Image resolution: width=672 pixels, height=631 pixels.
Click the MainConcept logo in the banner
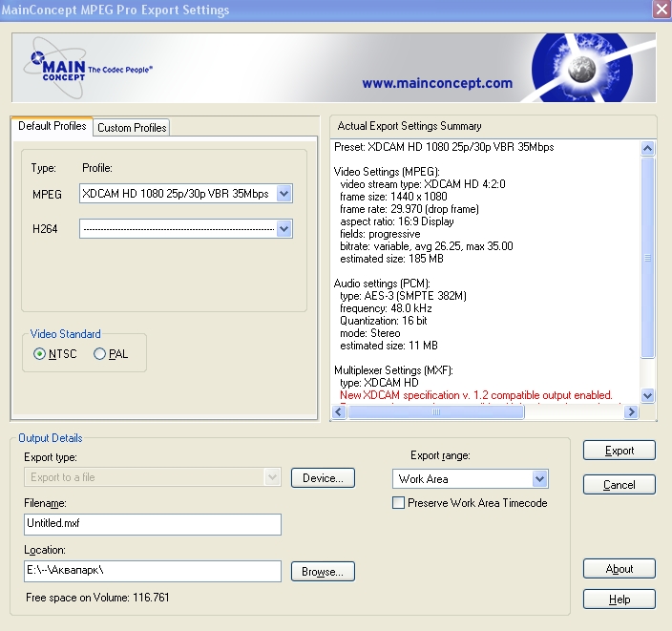click(x=88, y=68)
